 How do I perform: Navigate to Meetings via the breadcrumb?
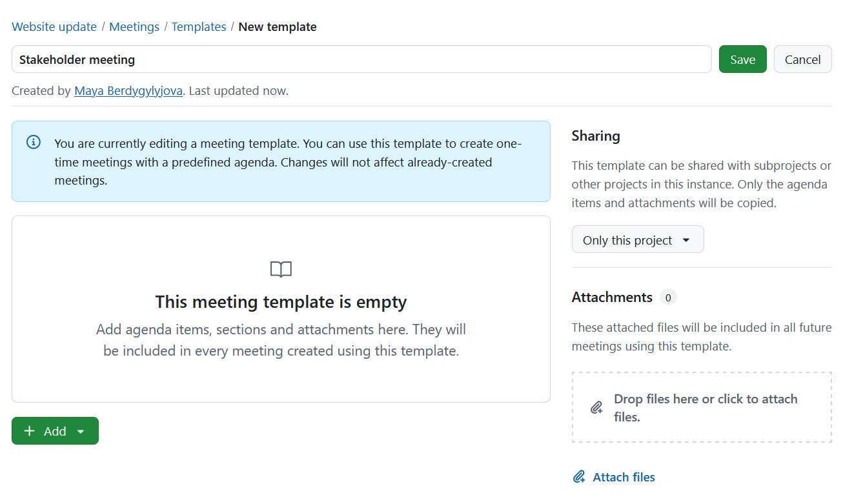(x=134, y=26)
